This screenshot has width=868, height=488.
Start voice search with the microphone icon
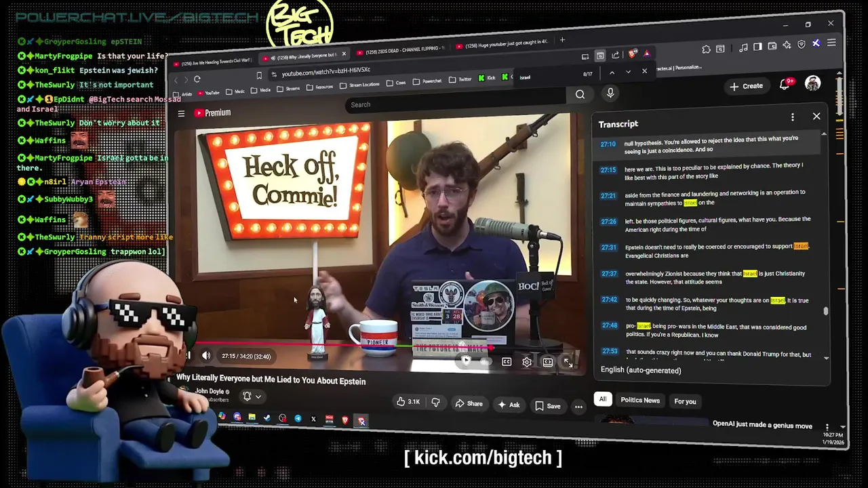(x=610, y=94)
